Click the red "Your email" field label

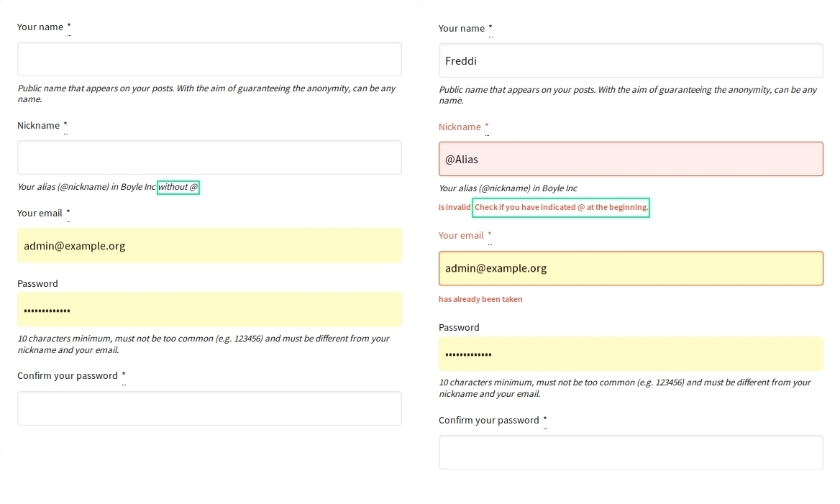tap(461, 236)
